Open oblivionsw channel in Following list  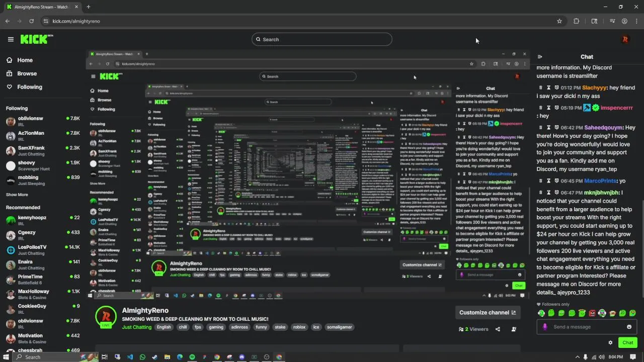43,121
